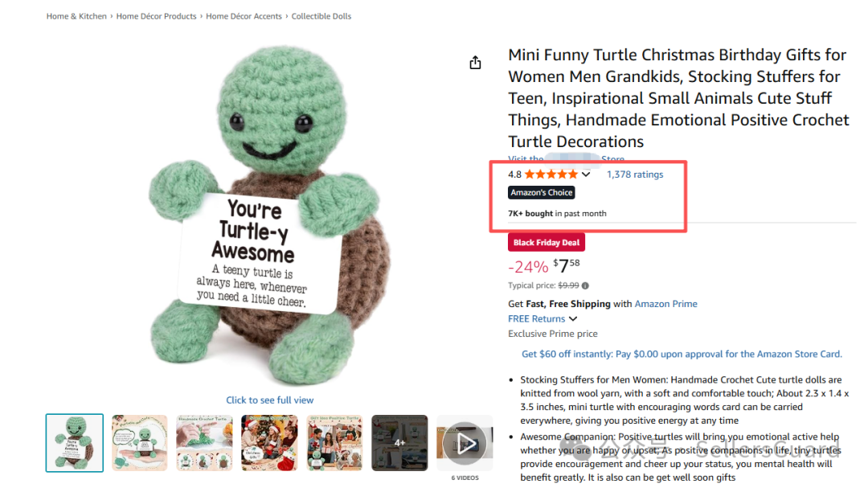Go to Home & Kitchen breadcrumb
This screenshot has height=484, width=868.
[76, 16]
